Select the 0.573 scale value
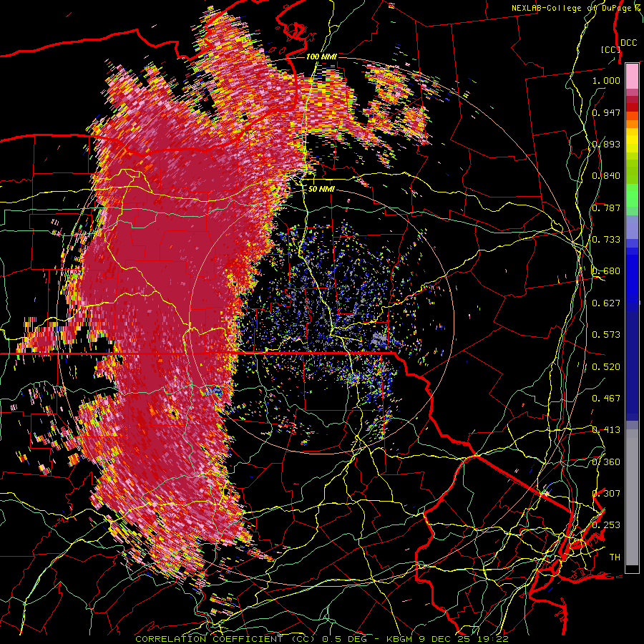The width and height of the screenshot is (644, 644). 606,335
